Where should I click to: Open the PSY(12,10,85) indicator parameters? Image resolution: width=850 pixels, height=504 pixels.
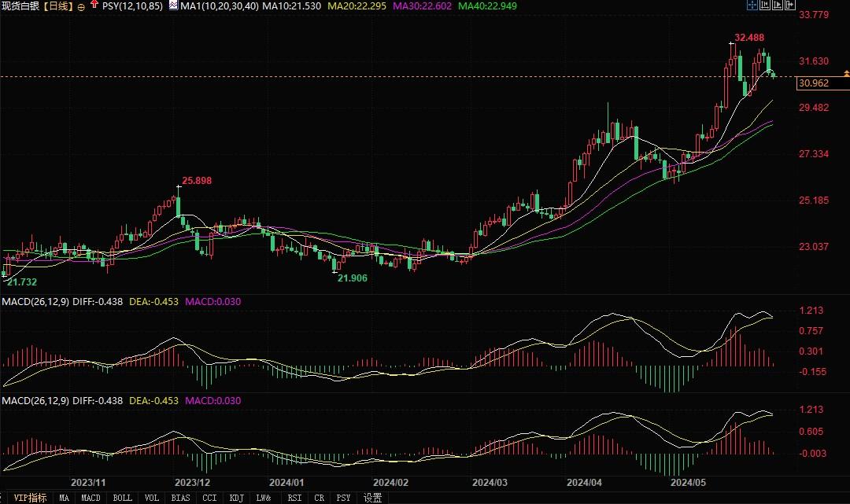133,6
